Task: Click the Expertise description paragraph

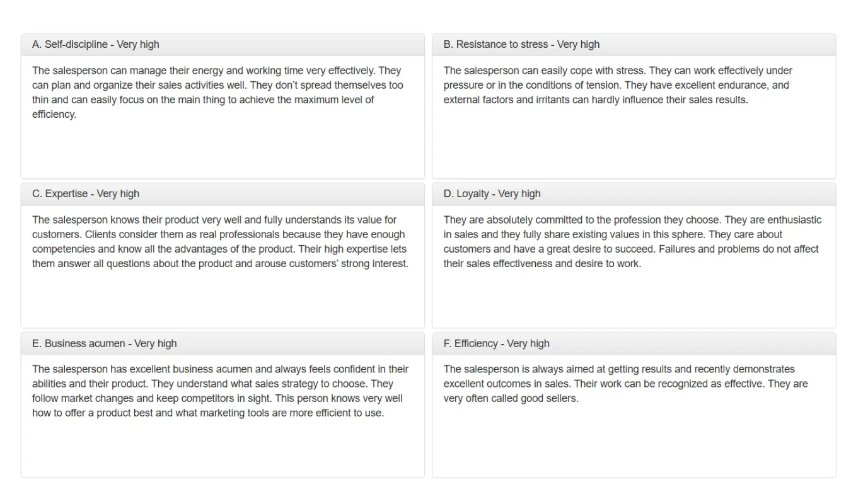Action: pos(221,242)
